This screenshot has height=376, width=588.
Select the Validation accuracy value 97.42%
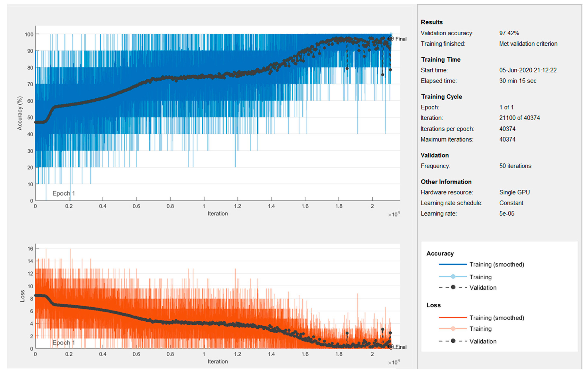tap(509, 33)
